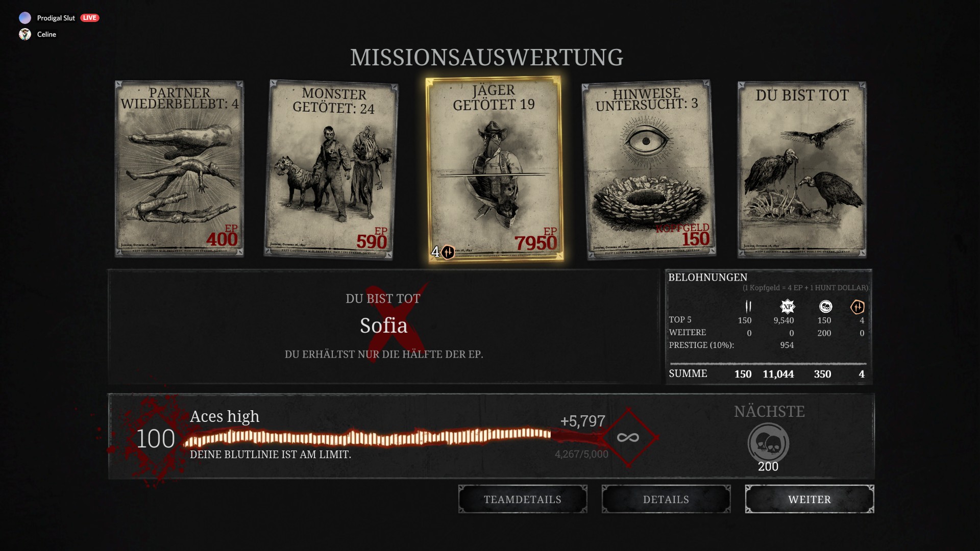Click the LIVE badge next to Prodigal Slut
The width and height of the screenshot is (980, 551).
pyautogui.click(x=90, y=18)
